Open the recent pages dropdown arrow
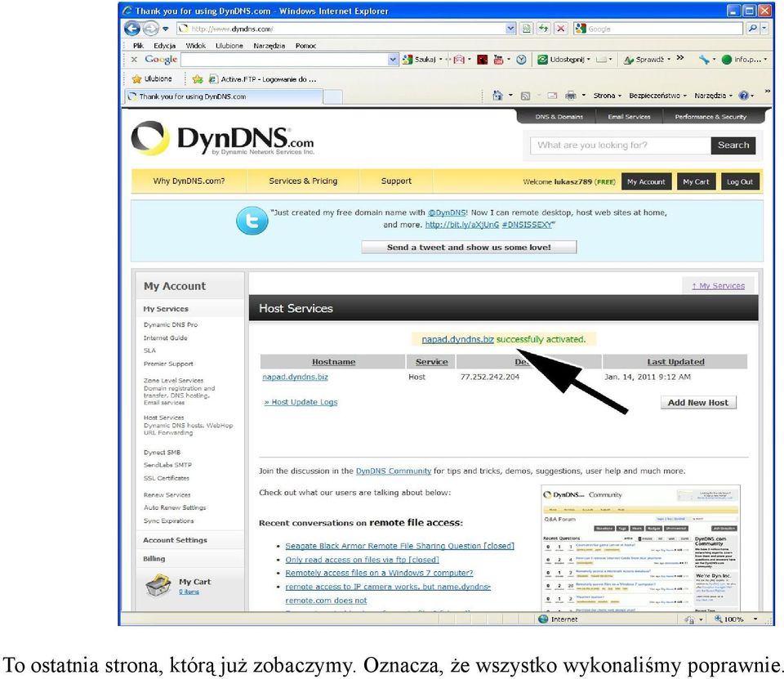The height and width of the screenshot is (679, 784). coord(166,29)
